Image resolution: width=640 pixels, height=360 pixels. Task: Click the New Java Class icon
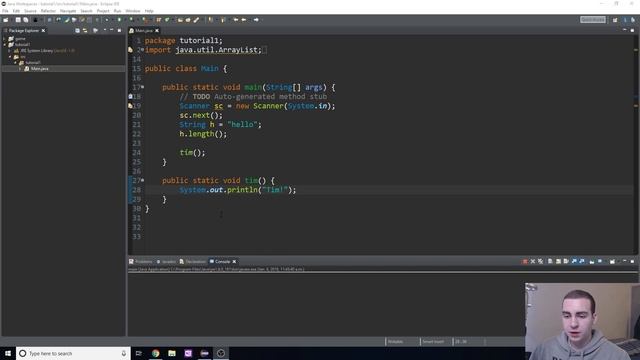[x=167, y=20]
